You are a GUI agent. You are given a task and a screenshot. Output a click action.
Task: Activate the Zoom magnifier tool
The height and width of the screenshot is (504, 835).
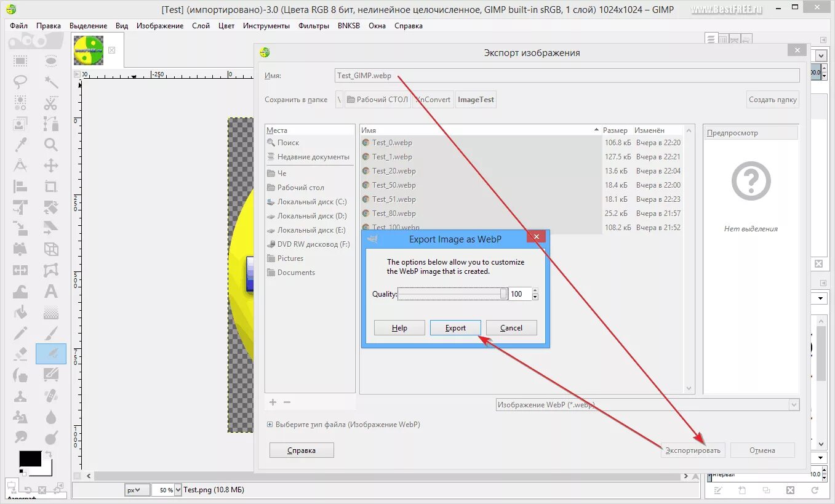pyautogui.click(x=51, y=145)
